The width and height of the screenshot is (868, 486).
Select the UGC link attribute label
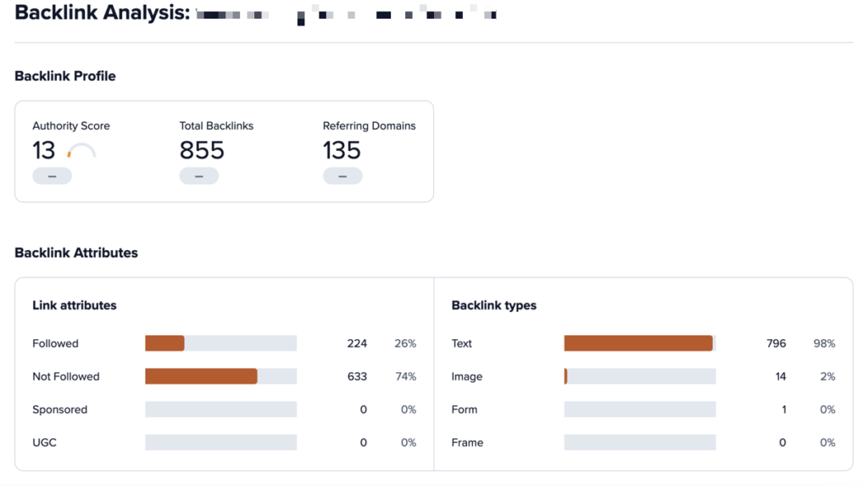tap(44, 443)
